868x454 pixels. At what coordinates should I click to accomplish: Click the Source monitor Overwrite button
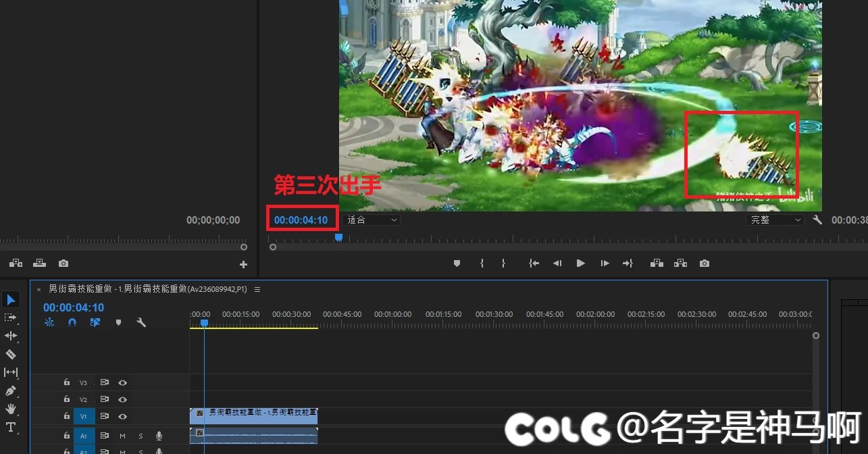pos(40,263)
